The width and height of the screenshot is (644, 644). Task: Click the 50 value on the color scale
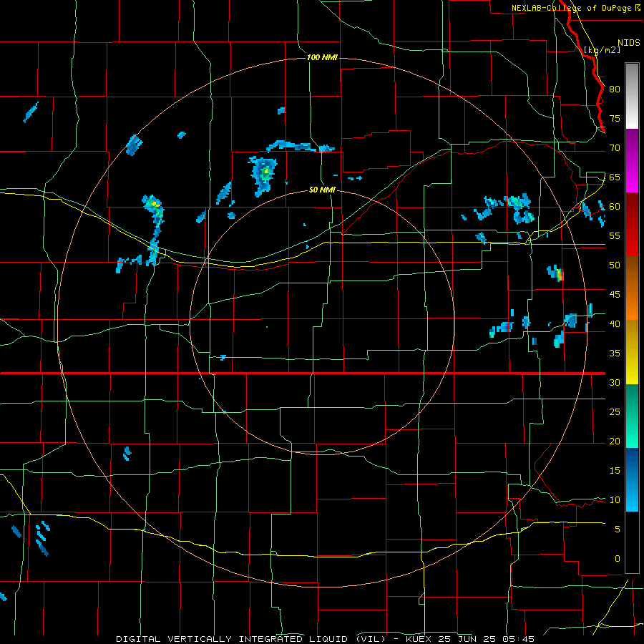615,265
